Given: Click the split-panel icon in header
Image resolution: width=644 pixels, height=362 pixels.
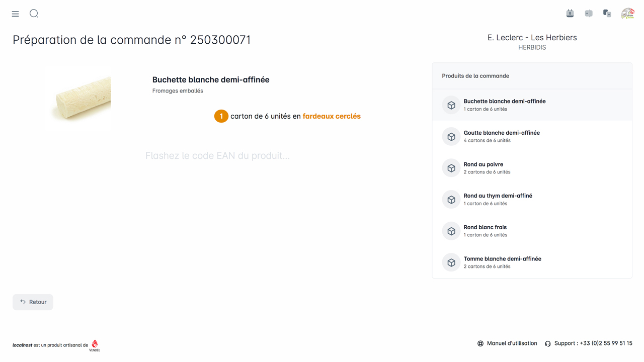Looking at the screenshot, I should (x=589, y=14).
